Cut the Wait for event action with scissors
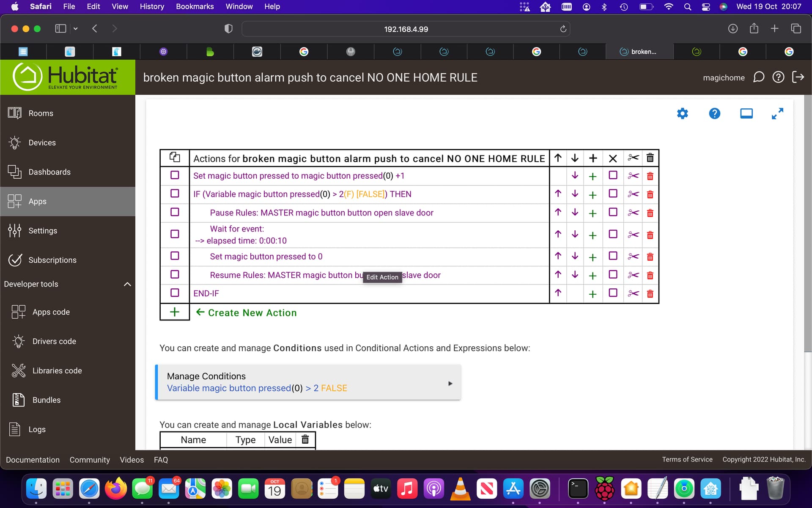Screen dimensions: 812x508 coord(633,235)
